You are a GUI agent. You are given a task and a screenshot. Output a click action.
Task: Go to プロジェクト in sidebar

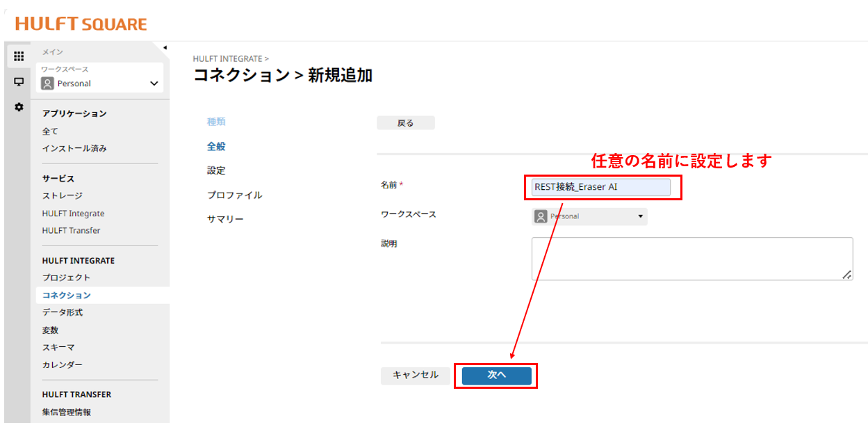[66, 278]
